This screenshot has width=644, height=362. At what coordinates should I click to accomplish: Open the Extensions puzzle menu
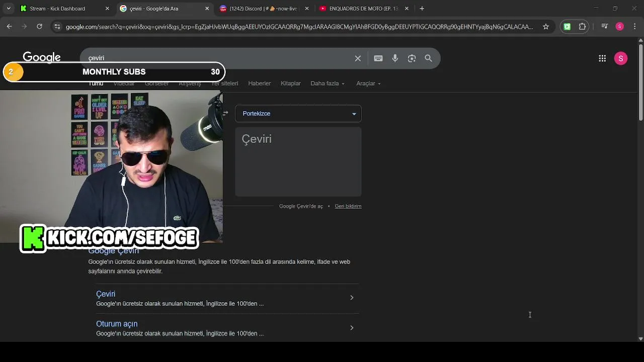pos(583,27)
